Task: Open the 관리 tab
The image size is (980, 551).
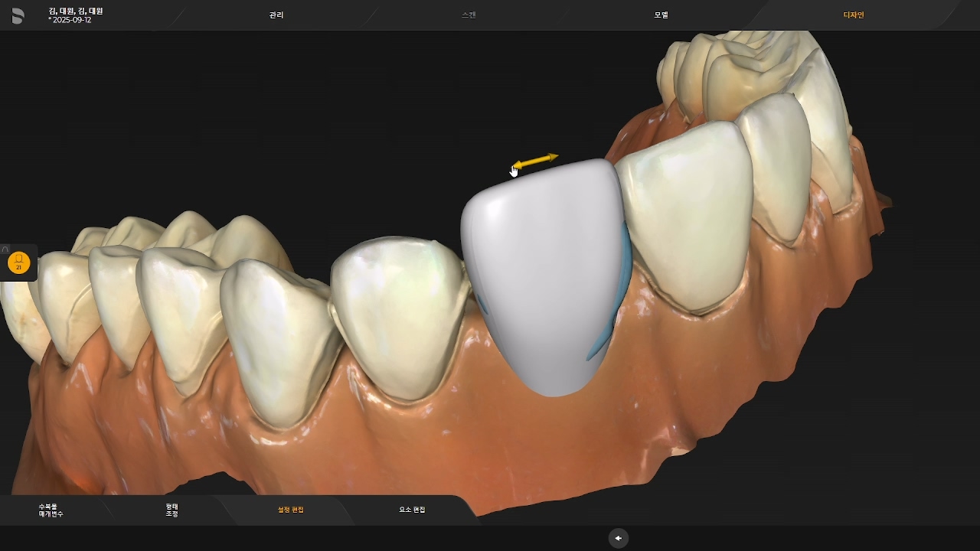Action: pyautogui.click(x=276, y=15)
